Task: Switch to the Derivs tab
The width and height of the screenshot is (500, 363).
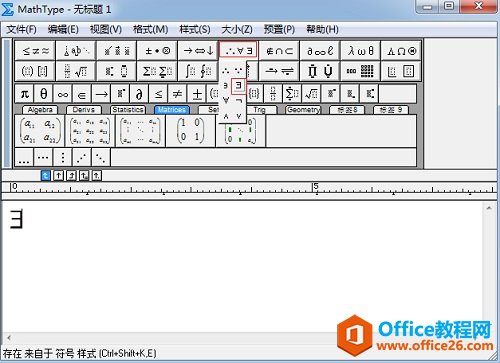Action: click(x=84, y=110)
